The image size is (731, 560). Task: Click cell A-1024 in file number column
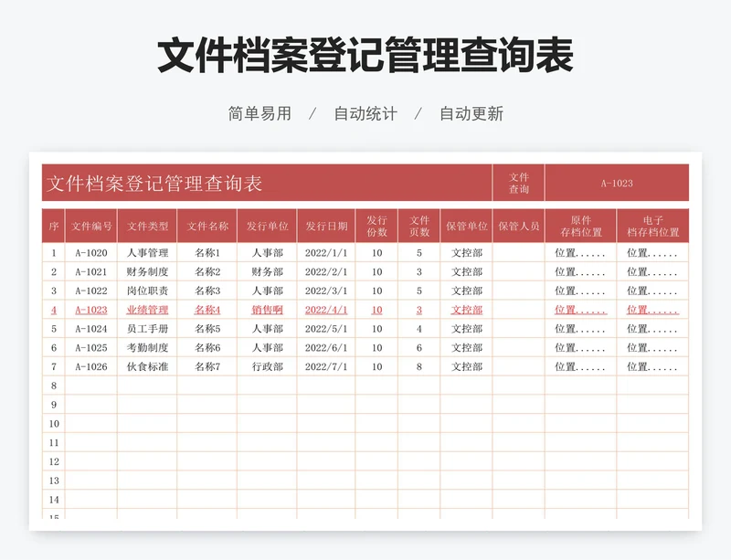pos(91,329)
